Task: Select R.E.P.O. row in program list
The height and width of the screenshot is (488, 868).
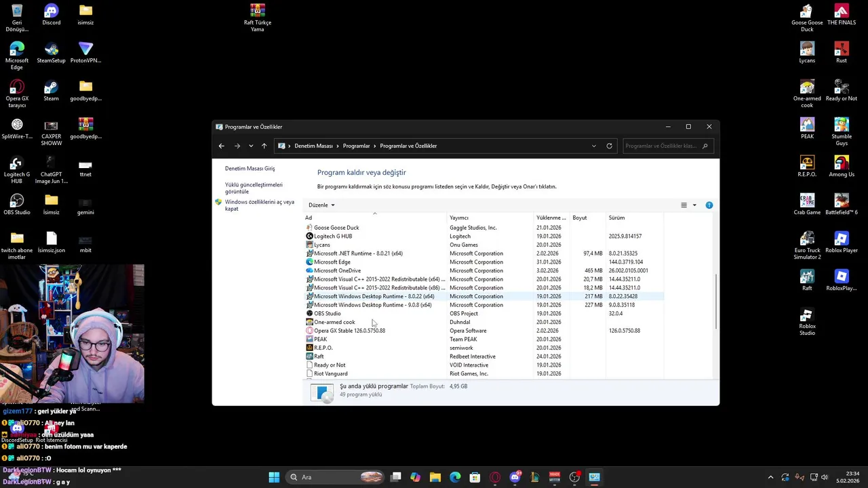Action: coord(484,348)
